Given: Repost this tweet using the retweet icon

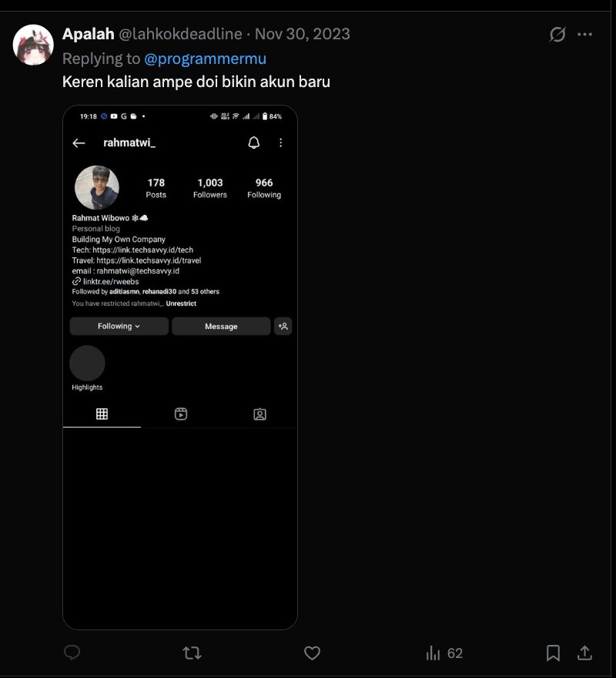Looking at the screenshot, I should click(x=192, y=653).
